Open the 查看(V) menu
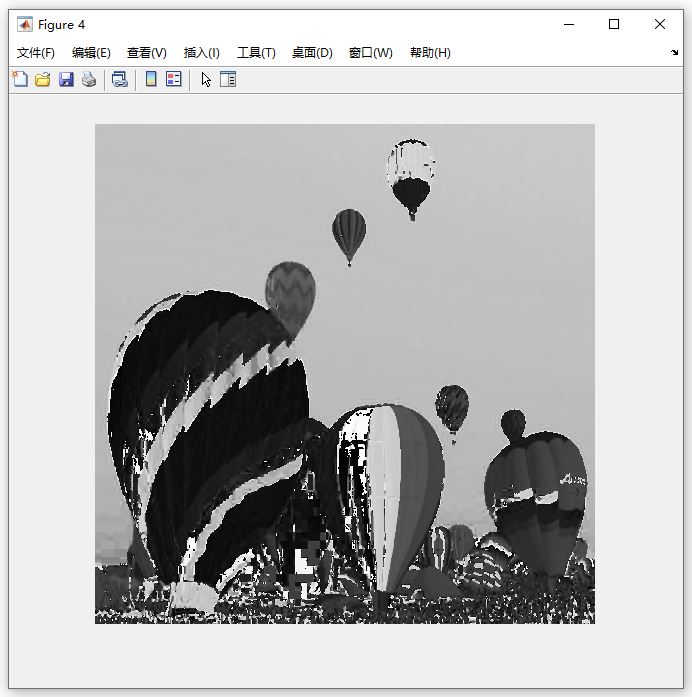This screenshot has height=697, width=692. pyautogui.click(x=147, y=53)
